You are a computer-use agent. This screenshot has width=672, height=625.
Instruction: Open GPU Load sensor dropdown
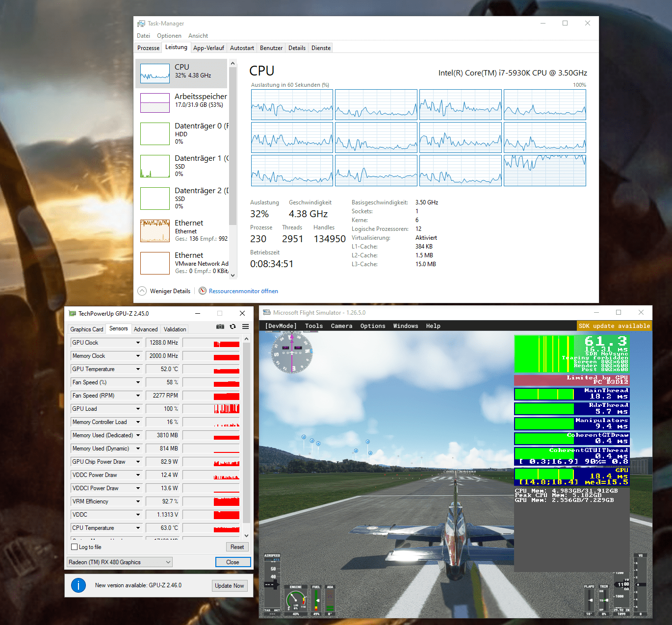click(138, 409)
